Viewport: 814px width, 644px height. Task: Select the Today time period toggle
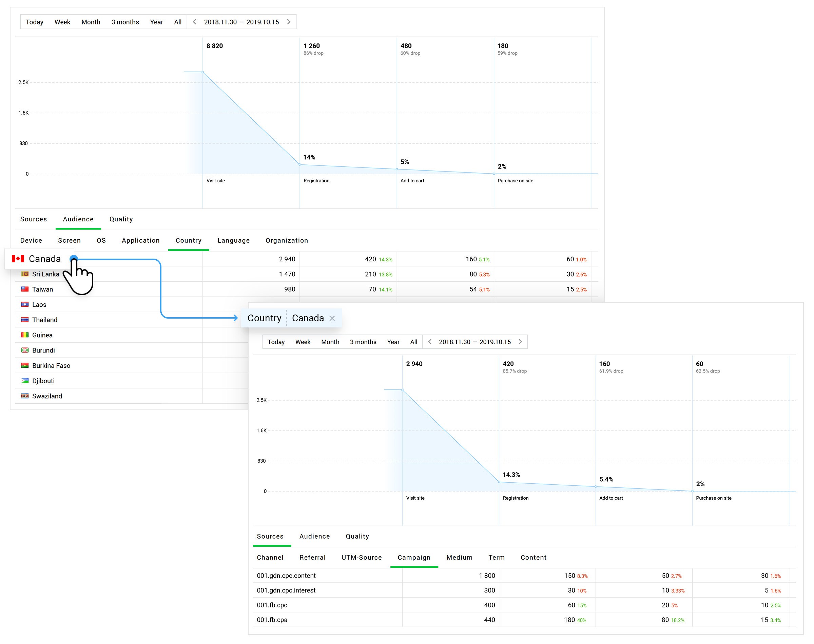pyautogui.click(x=34, y=22)
